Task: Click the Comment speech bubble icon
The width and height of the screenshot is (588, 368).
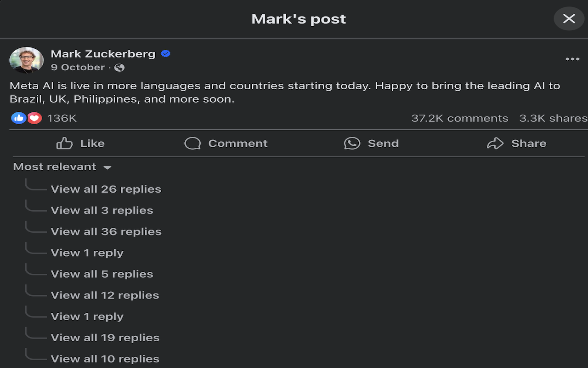Action: pos(192,144)
